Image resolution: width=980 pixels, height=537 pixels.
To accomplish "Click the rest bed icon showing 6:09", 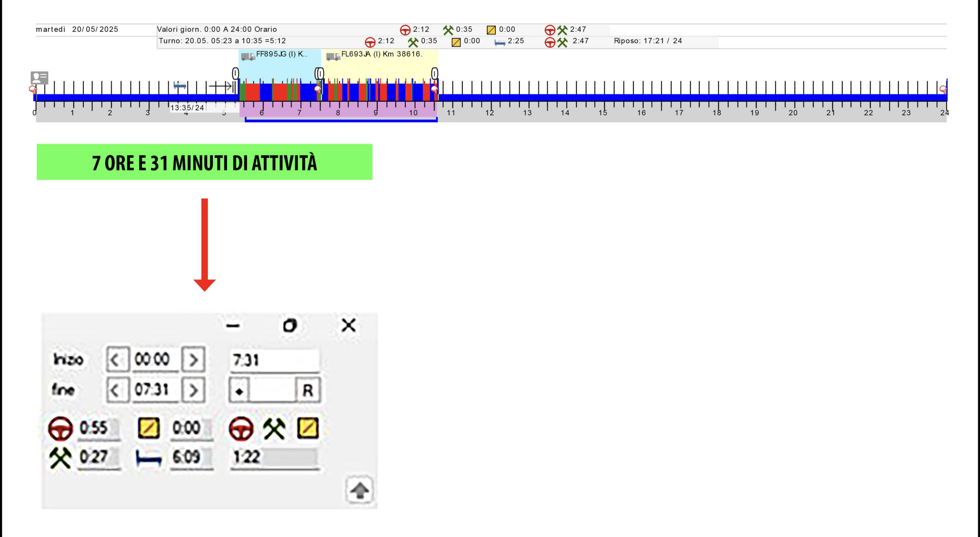I will [149, 457].
